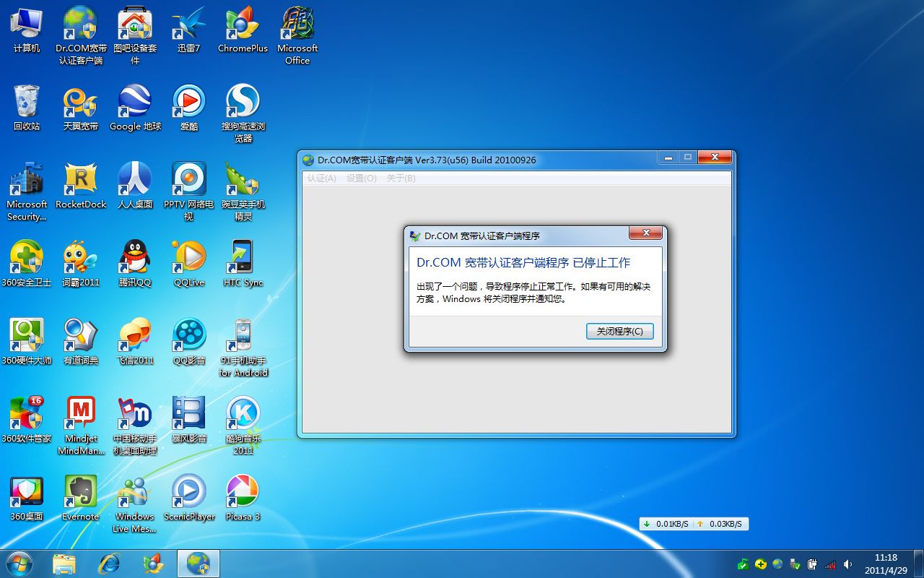Select the 迅雷7 desktop shortcut

pos(189,30)
